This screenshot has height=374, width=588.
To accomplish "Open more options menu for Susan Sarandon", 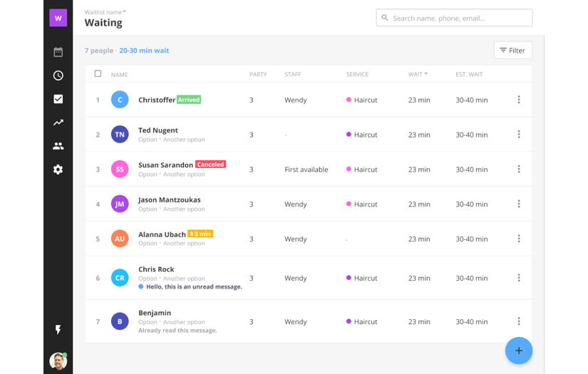I will [x=519, y=170].
